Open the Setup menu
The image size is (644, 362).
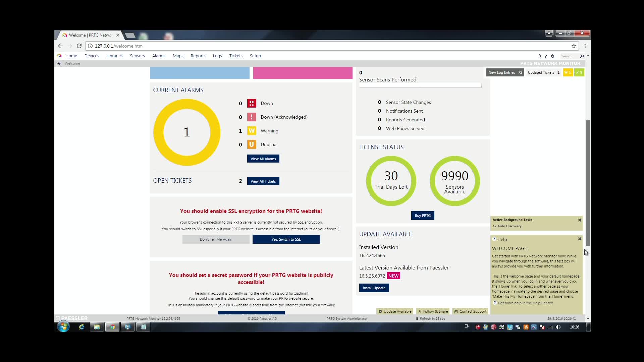point(255,56)
